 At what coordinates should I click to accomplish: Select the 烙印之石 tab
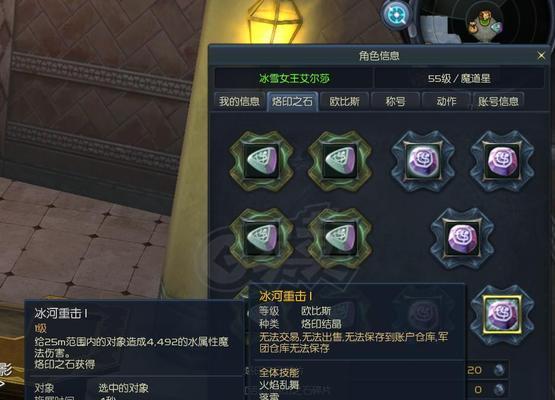pyautogui.click(x=292, y=102)
